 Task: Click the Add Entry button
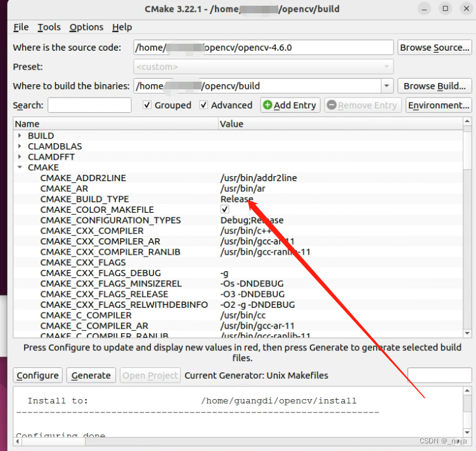point(290,105)
